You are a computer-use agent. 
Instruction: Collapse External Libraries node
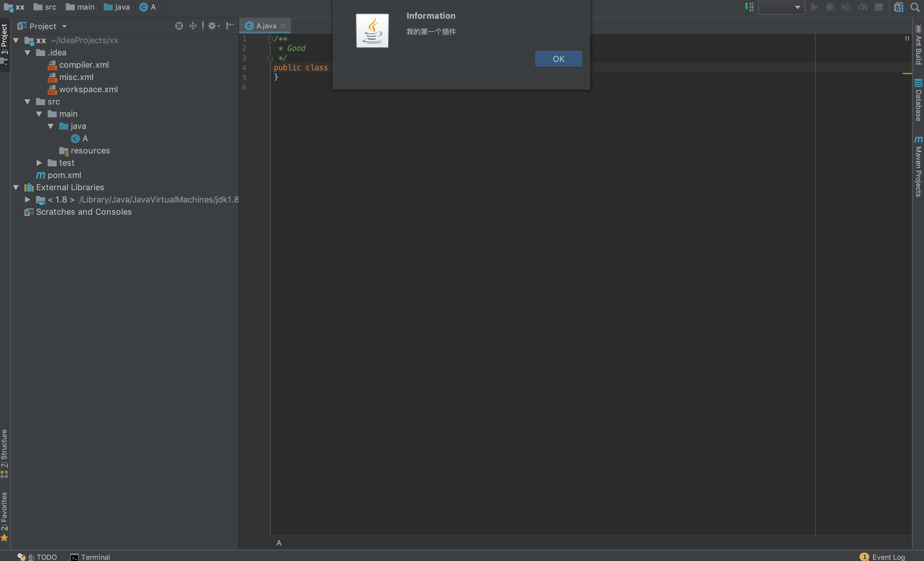click(16, 187)
